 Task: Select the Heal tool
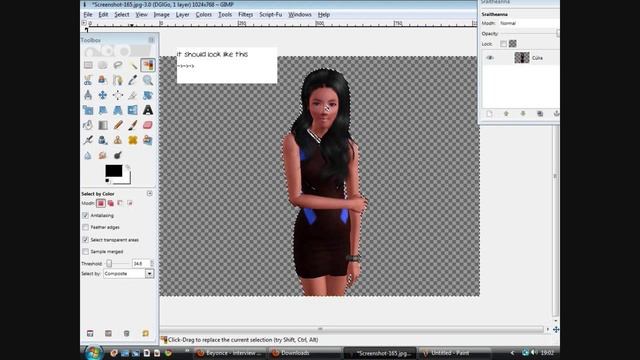tap(133, 140)
